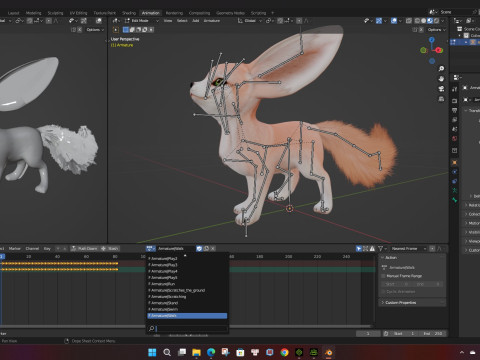The height and width of the screenshot is (360, 480).
Task: Enable the Manual Frame Range checkbox
Action: [x=384, y=276]
